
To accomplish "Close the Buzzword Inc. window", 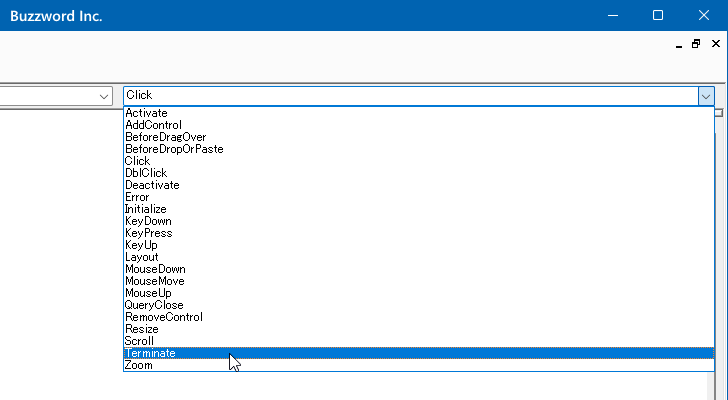I will click(x=704, y=15).
